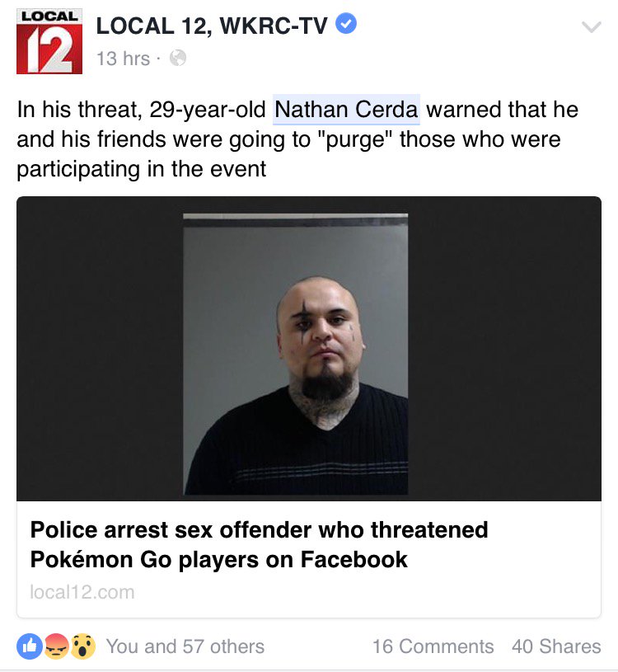This screenshot has height=672, width=618.
Task: Click the '13 hrs' post timestamp
Action: point(124,59)
